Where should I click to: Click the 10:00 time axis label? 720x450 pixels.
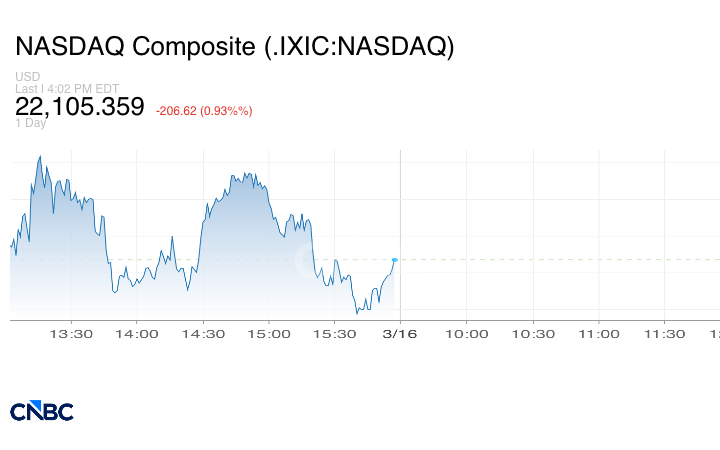click(467, 334)
